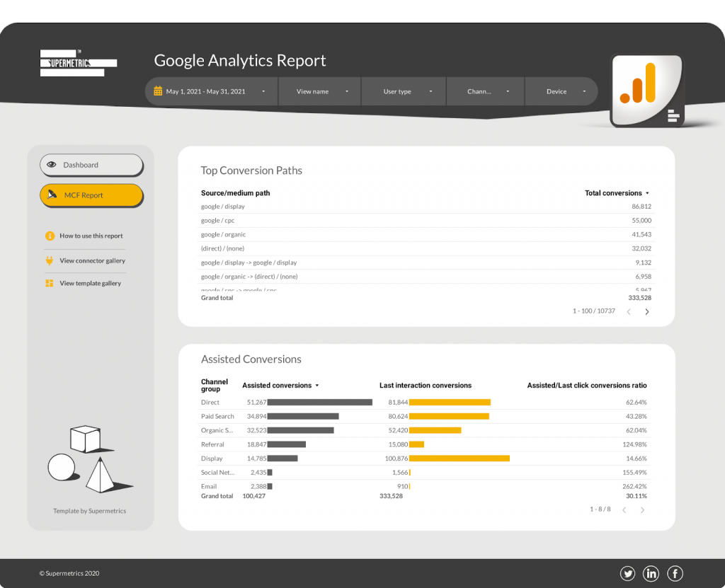725x588 pixels.
Task: Expand the User type filter
Action: tap(404, 91)
